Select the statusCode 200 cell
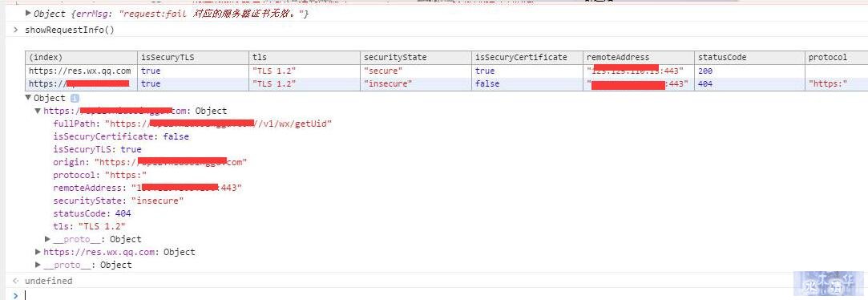868x300 pixels. pyautogui.click(x=750, y=71)
